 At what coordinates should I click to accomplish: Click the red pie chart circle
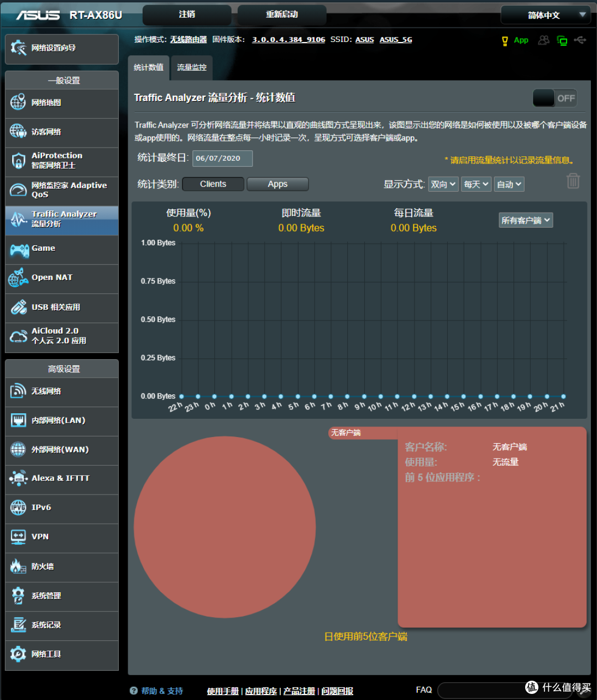click(224, 527)
